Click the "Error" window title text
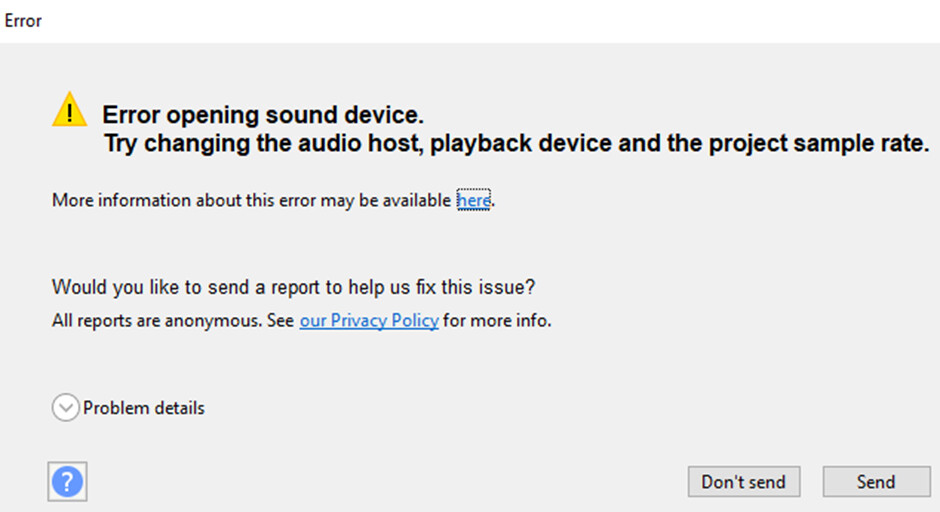Screen dimensions: 940x512 (23, 20)
